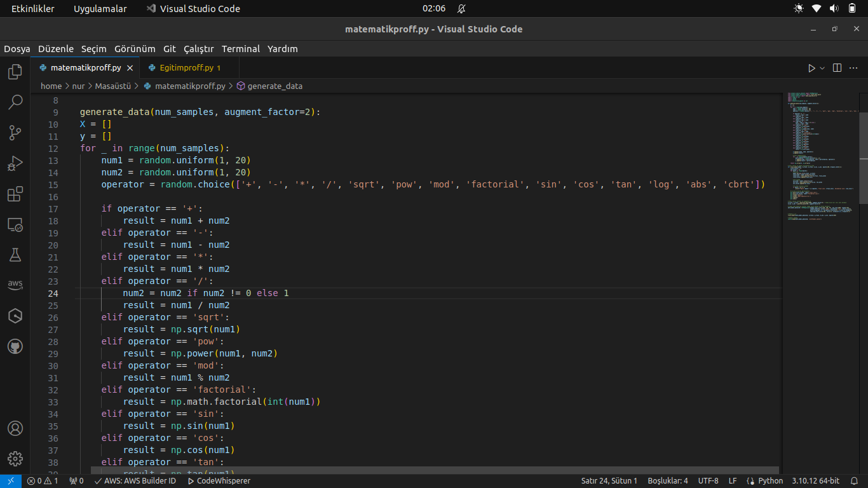Open the Search view

(15, 102)
